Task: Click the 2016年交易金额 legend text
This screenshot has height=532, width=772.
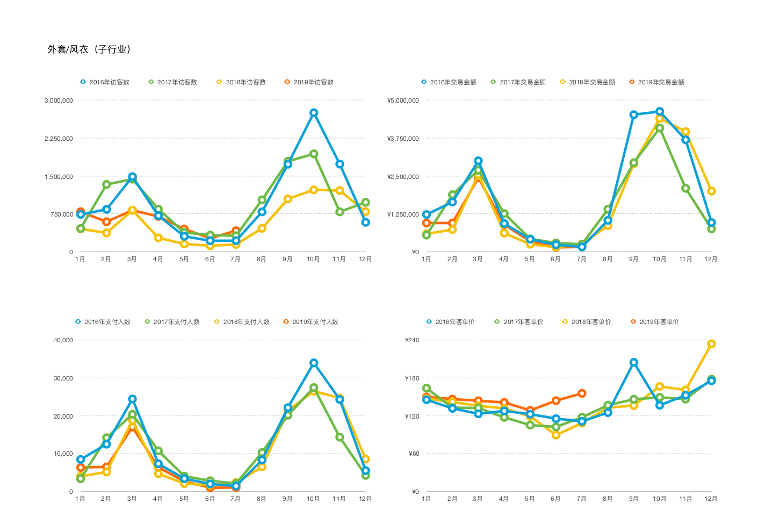Action: 453,82
